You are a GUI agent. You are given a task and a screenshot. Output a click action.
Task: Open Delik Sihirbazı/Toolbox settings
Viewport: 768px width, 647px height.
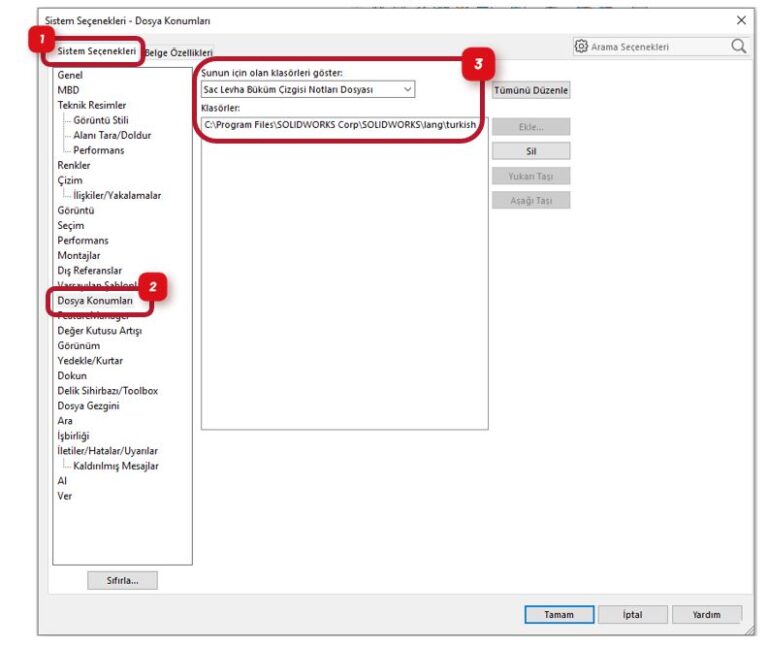[x=107, y=390]
